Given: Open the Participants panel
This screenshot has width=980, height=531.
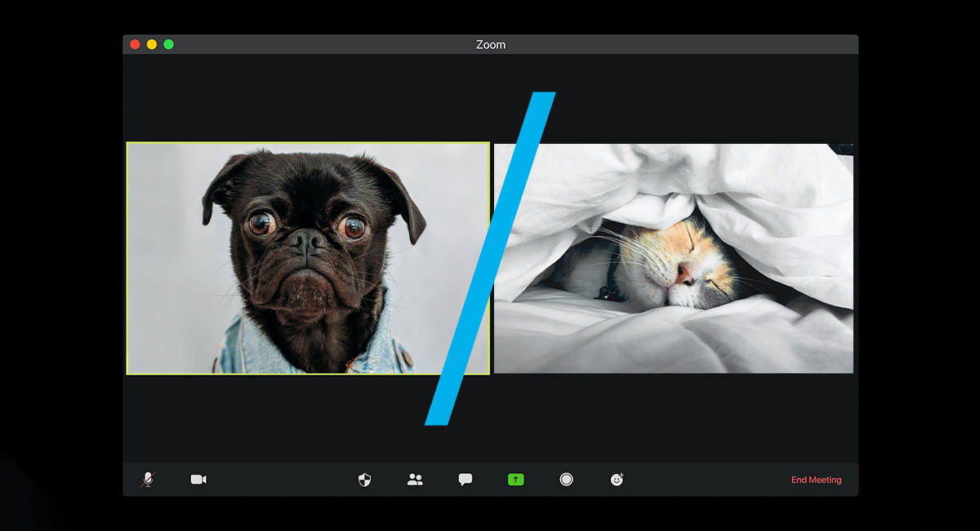Looking at the screenshot, I should (x=415, y=480).
